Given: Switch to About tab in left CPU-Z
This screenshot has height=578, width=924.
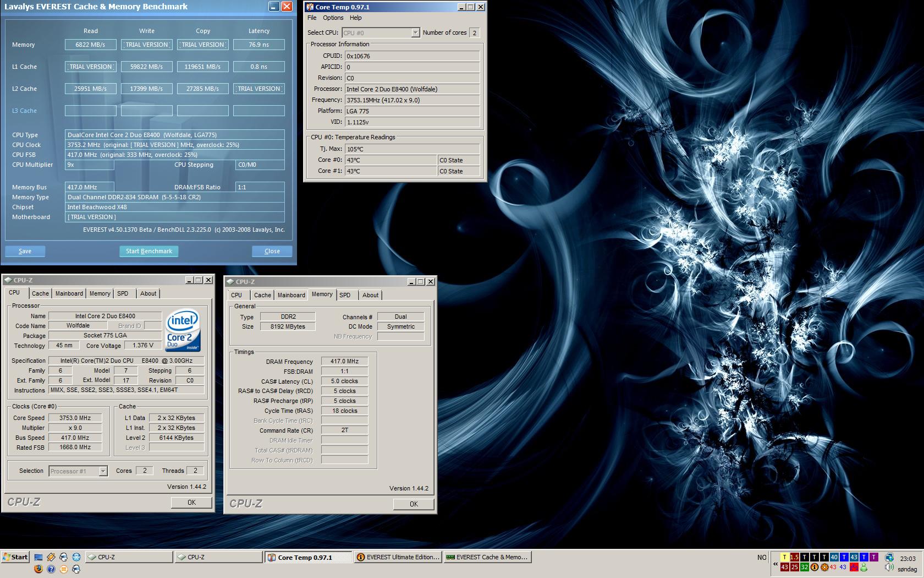Looking at the screenshot, I should tap(148, 294).
